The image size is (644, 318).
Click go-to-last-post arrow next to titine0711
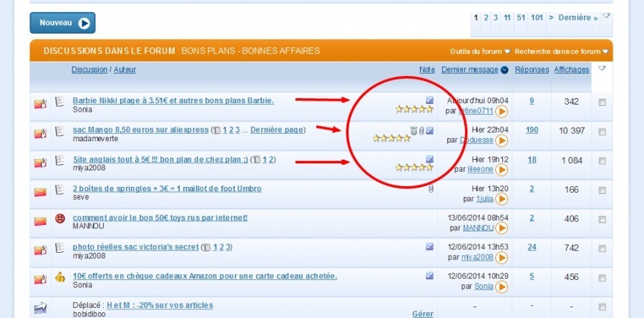pyautogui.click(x=502, y=111)
